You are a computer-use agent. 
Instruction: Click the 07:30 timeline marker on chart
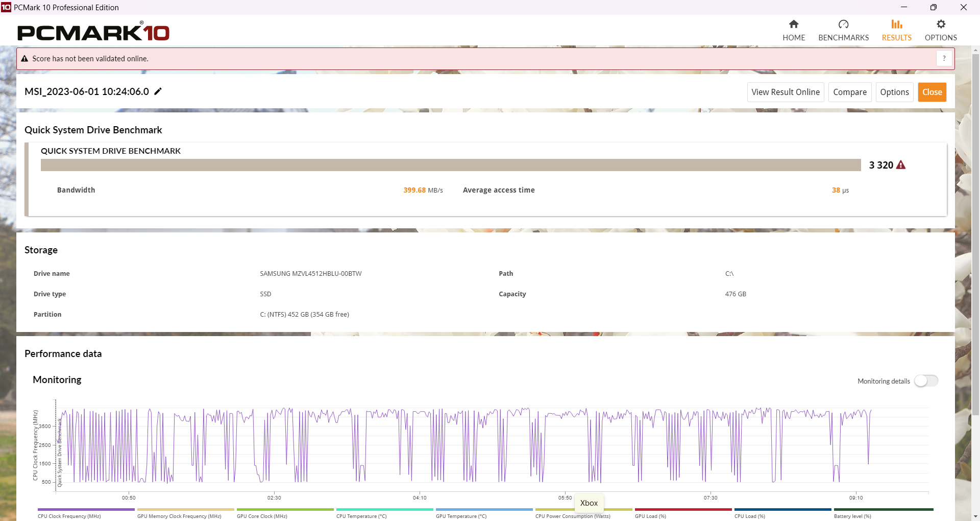pos(710,498)
